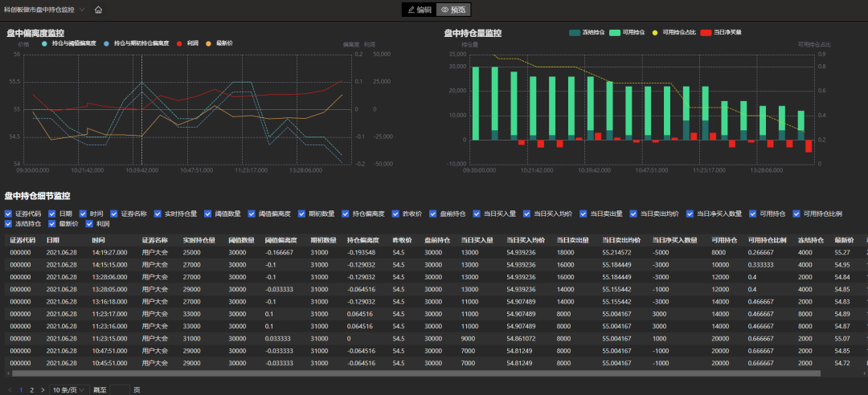
Task: Click the 可用持仓比例 table column header
Action: pyautogui.click(x=768, y=240)
